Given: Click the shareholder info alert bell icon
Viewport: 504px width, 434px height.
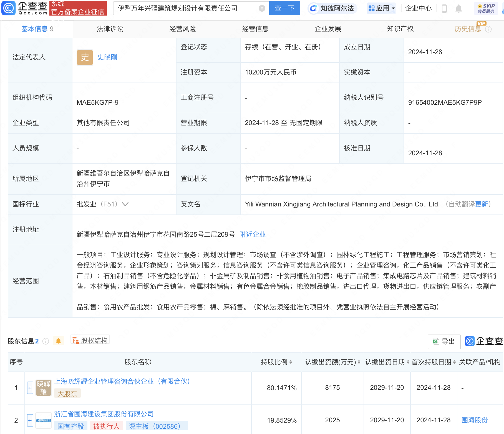Looking at the screenshot, I should 58,341.
